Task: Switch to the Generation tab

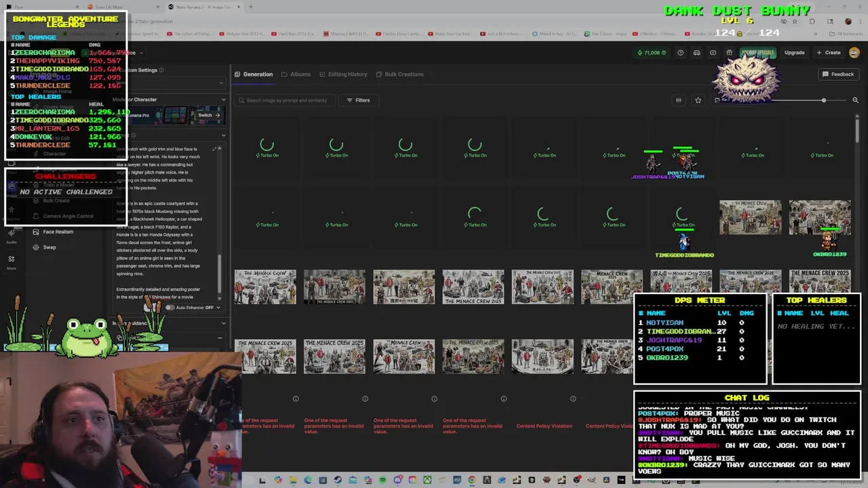Action: tap(254, 74)
